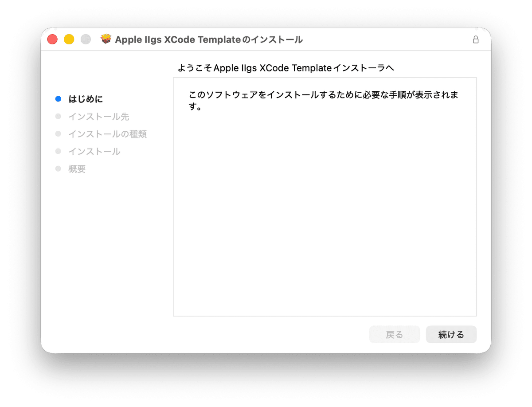Select the はじめに step in the sidebar

tap(86, 99)
